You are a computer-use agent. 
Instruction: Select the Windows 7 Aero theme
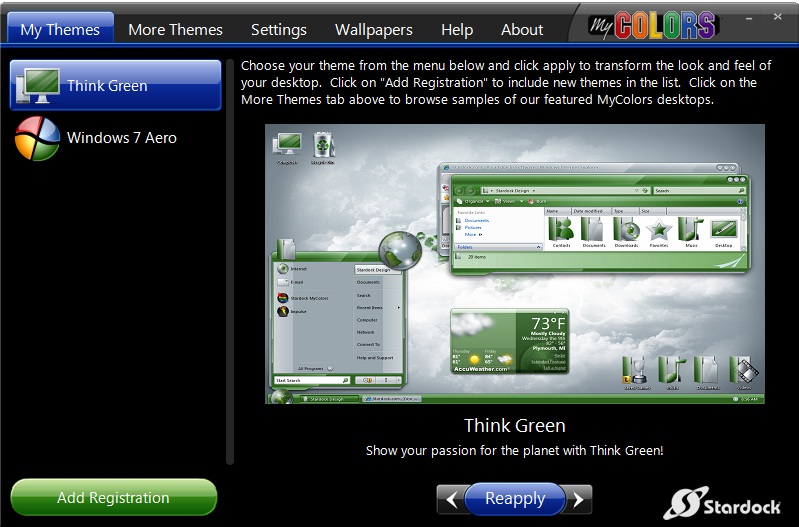pos(116,138)
